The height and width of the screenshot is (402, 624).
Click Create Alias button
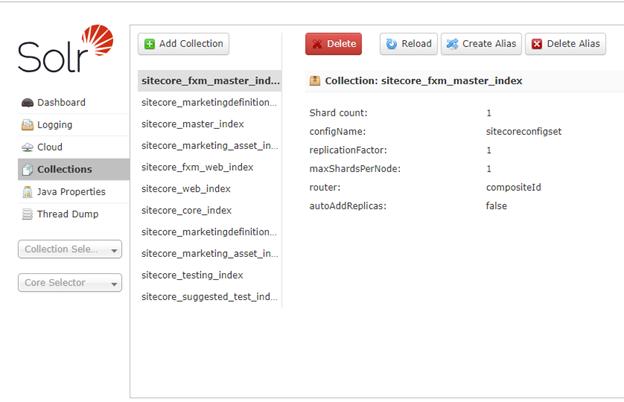(481, 44)
